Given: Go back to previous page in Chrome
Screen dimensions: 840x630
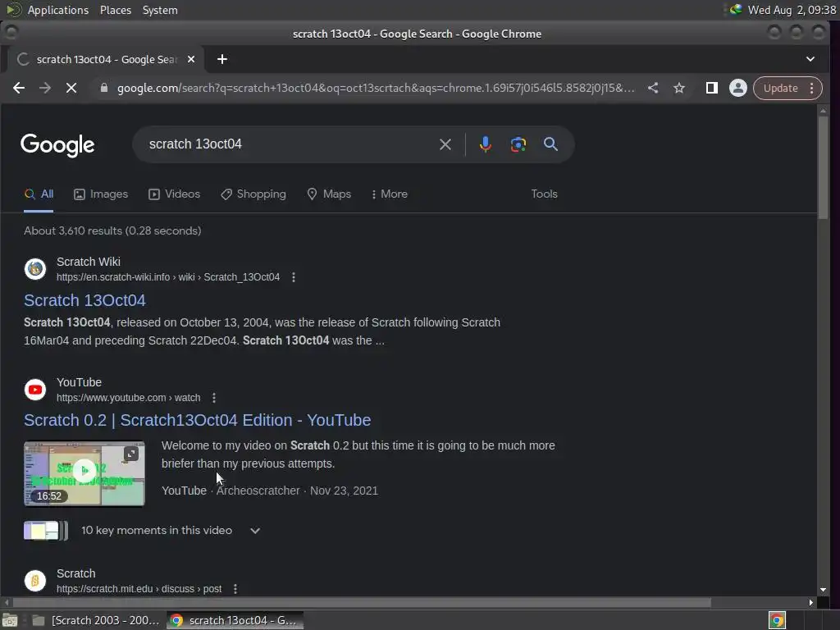Looking at the screenshot, I should 19,88.
